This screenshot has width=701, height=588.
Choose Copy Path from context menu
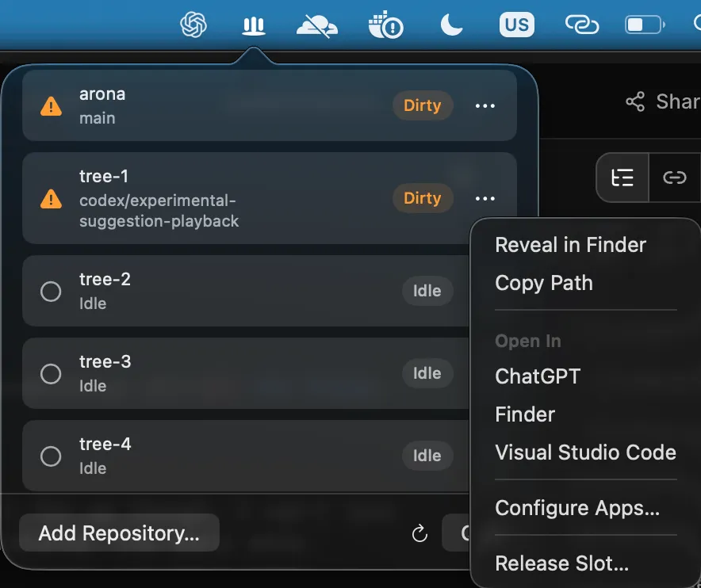point(544,283)
